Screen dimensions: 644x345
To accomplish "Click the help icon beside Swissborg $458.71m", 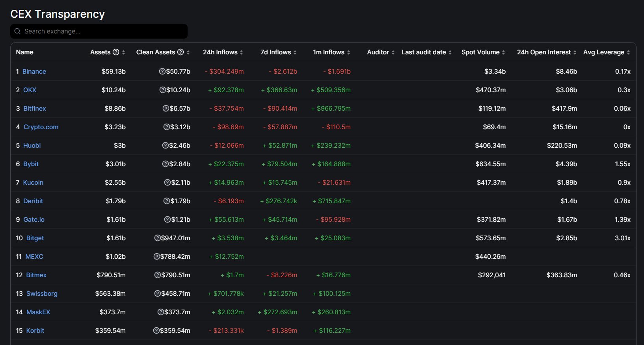I will coord(158,293).
